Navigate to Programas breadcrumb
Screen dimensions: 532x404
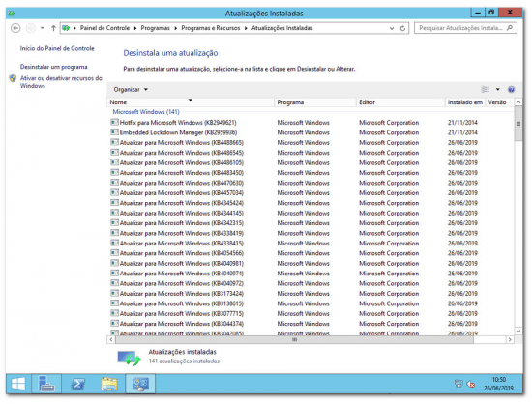(155, 28)
